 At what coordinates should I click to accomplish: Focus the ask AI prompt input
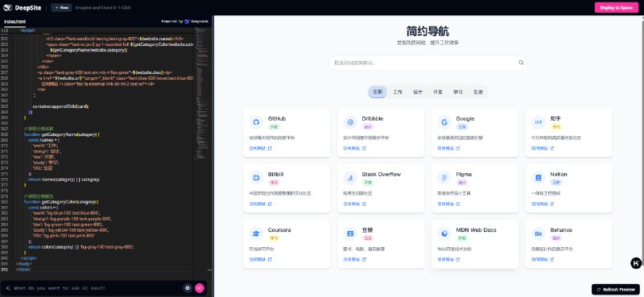97,288
